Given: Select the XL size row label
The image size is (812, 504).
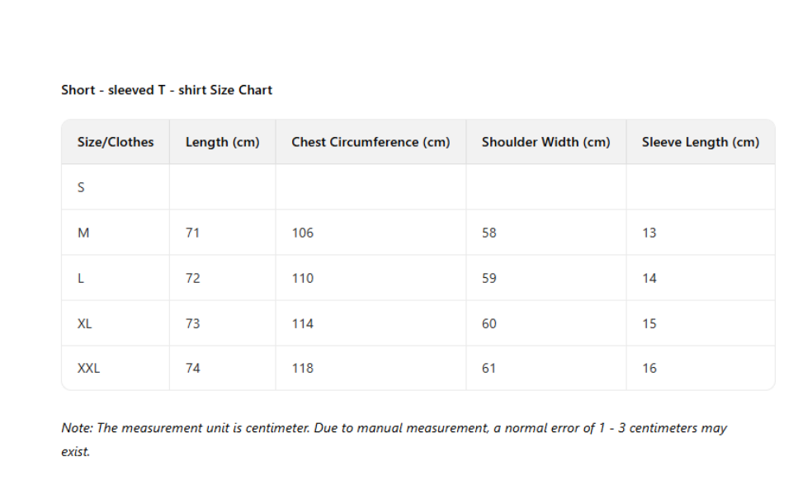Looking at the screenshot, I should [84, 323].
